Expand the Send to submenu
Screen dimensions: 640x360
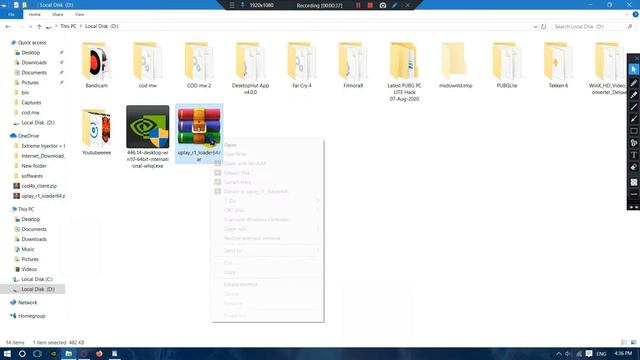click(x=268, y=251)
